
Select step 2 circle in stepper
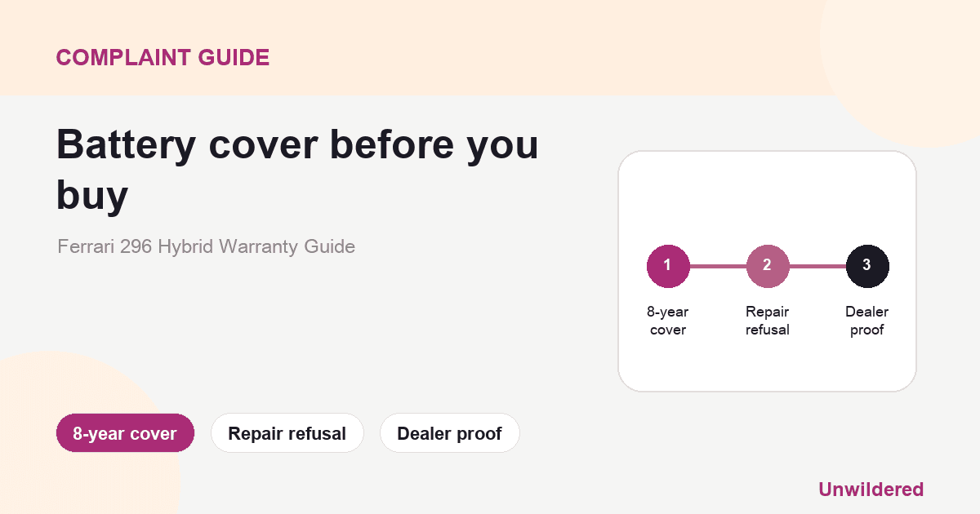768,266
